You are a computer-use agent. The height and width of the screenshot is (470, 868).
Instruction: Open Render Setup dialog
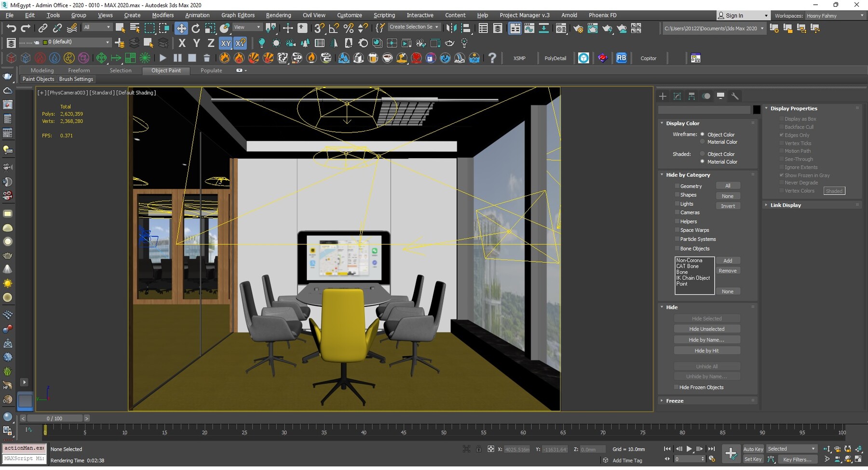click(x=578, y=30)
